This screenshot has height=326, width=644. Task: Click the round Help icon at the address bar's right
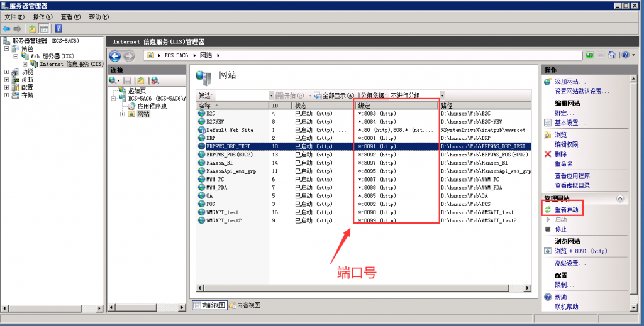pos(625,55)
